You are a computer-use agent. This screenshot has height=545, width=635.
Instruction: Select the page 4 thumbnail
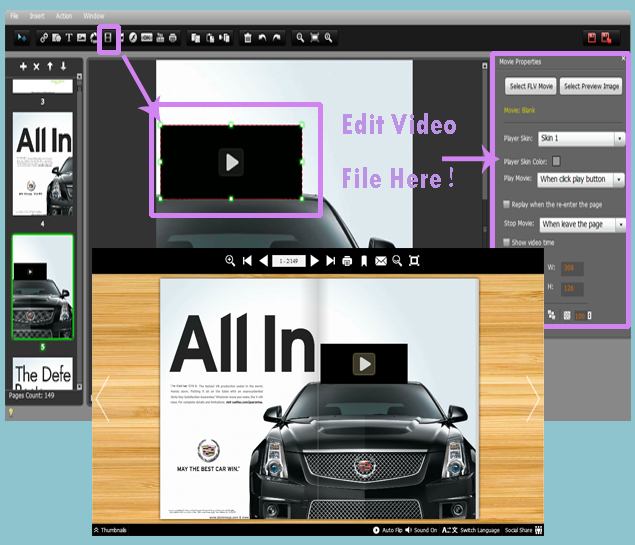click(43, 164)
